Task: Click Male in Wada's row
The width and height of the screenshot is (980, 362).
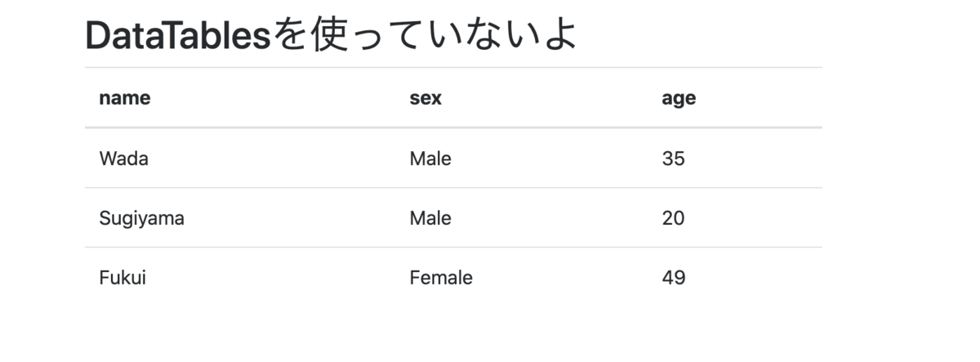Action: tap(430, 159)
